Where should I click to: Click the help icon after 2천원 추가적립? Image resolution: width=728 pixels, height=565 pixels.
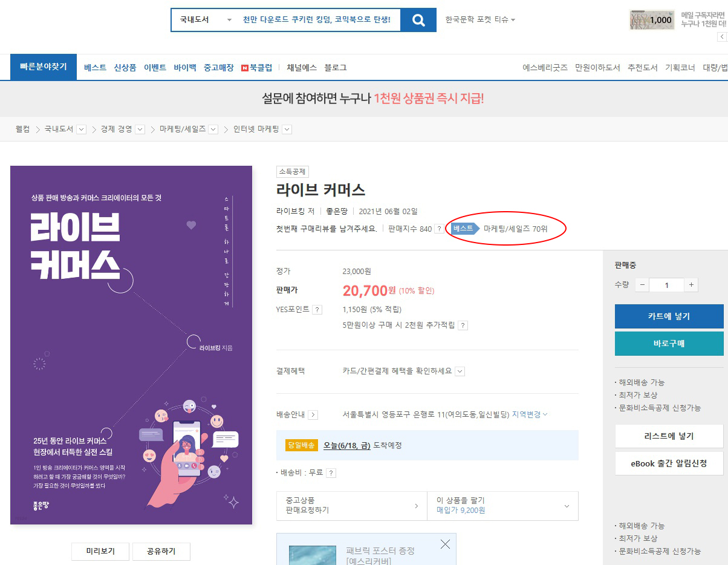[x=463, y=325]
